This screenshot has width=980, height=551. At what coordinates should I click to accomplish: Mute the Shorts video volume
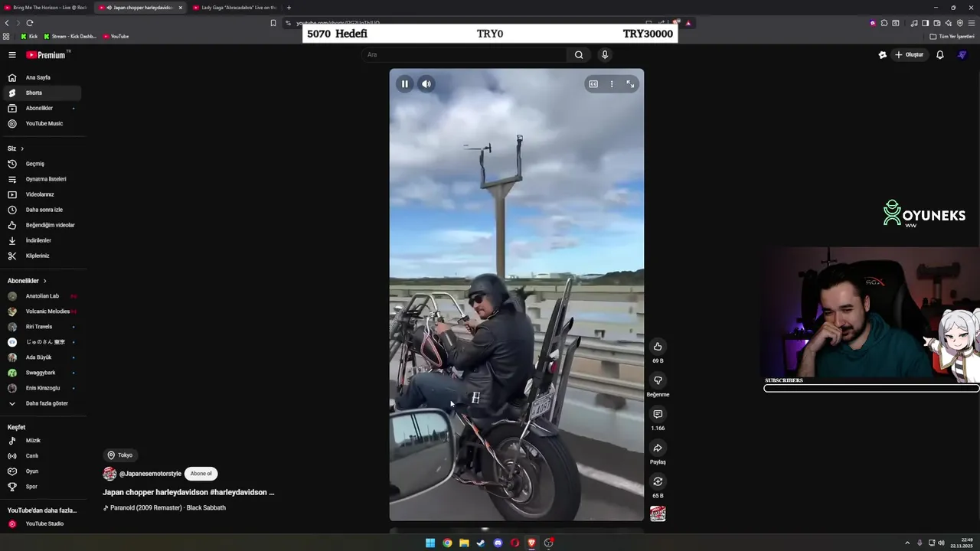point(426,84)
